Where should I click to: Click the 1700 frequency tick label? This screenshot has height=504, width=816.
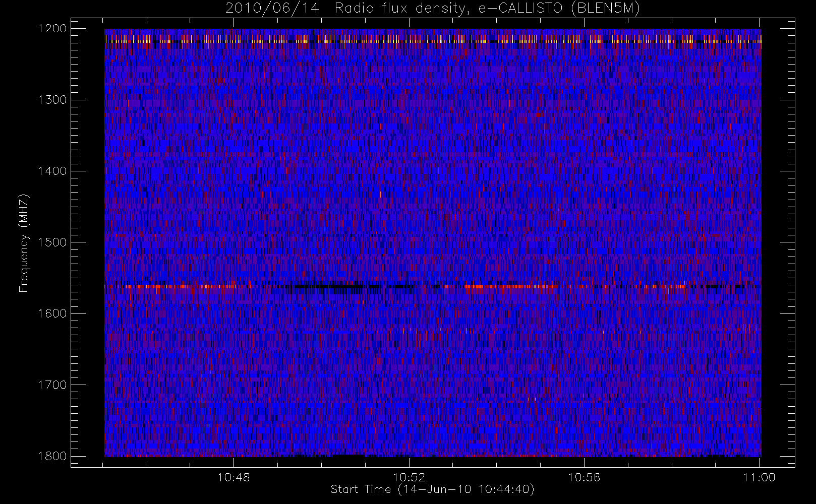[x=52, y=385]
